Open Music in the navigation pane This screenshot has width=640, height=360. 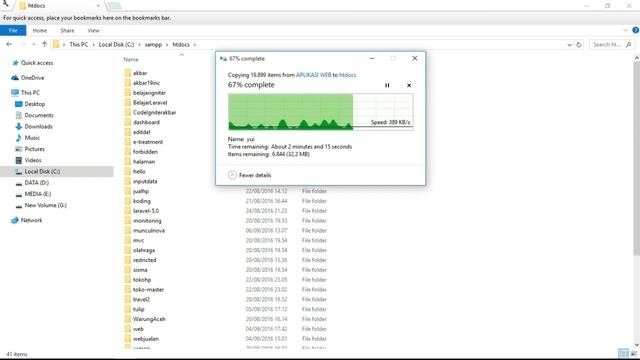click(x=27, y=138)
